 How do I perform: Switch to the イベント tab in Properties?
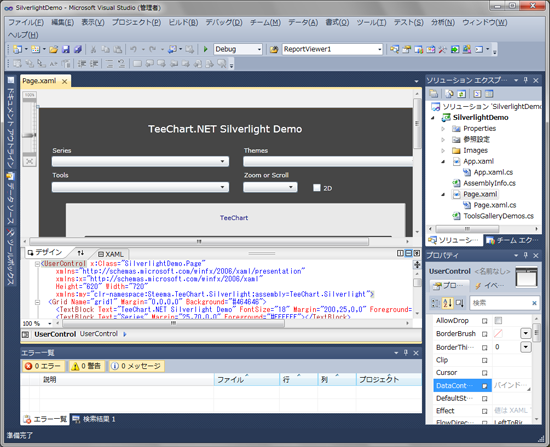[x=490, y=286]
